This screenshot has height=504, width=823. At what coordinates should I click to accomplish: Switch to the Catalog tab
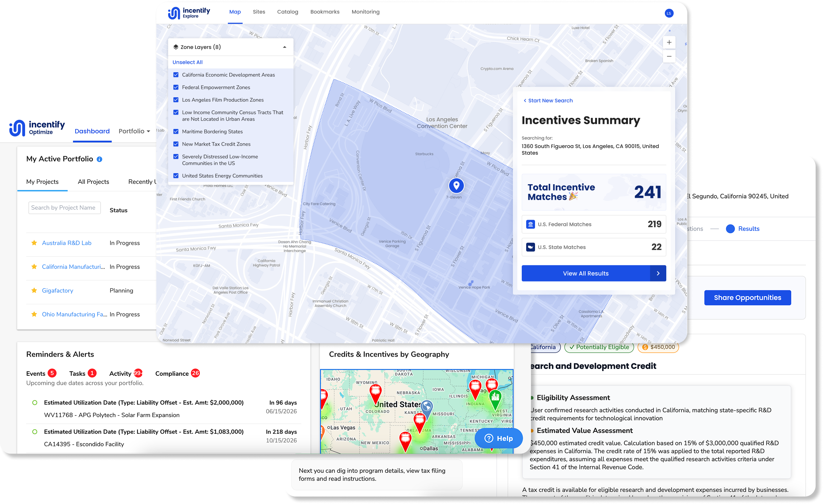[288, 12]
